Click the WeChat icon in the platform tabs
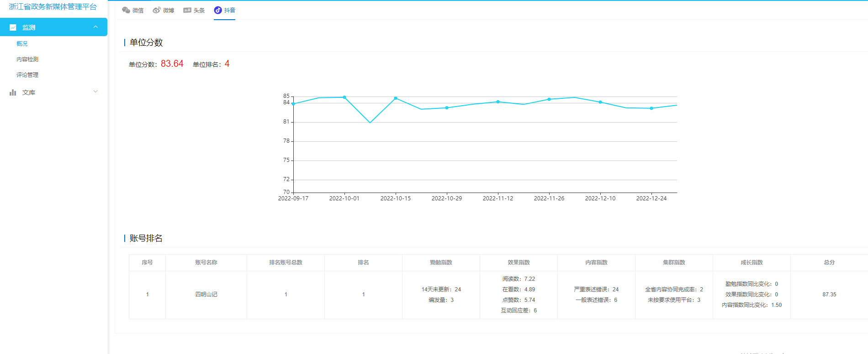Image resolution: width=868 pixels, height=354 pixels. click(x=126, y=10)
